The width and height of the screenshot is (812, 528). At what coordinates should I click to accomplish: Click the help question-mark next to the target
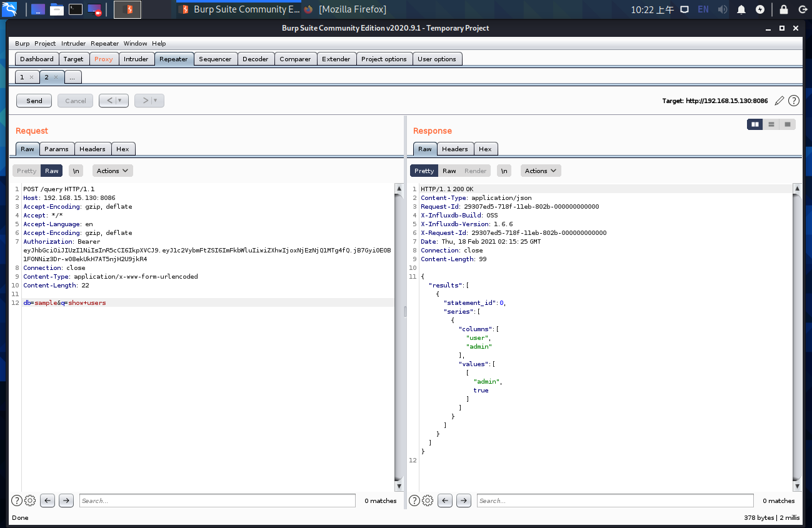793,101
